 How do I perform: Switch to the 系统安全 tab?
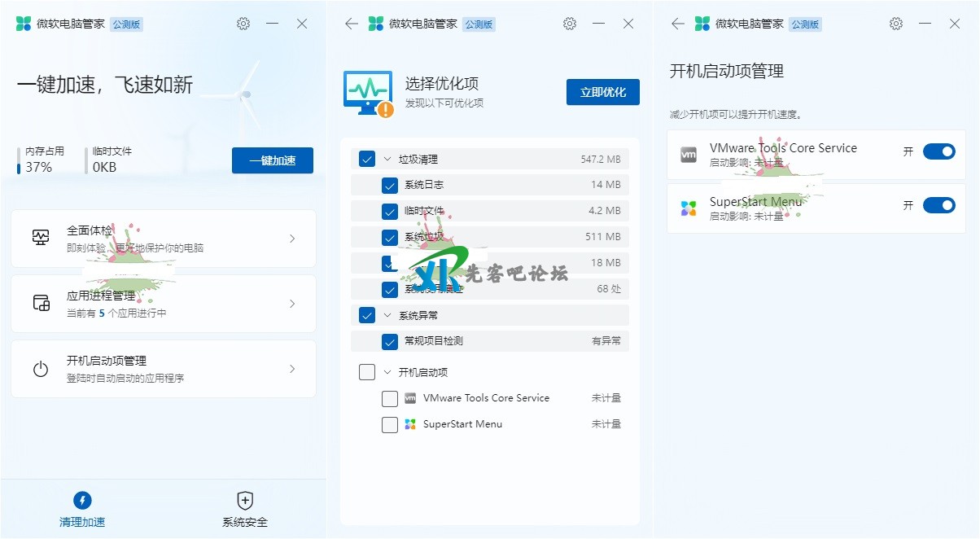(245, 508)
